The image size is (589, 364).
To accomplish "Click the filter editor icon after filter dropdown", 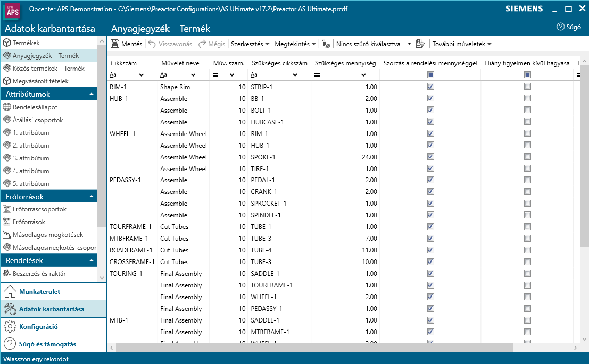I will click(420, 44).
